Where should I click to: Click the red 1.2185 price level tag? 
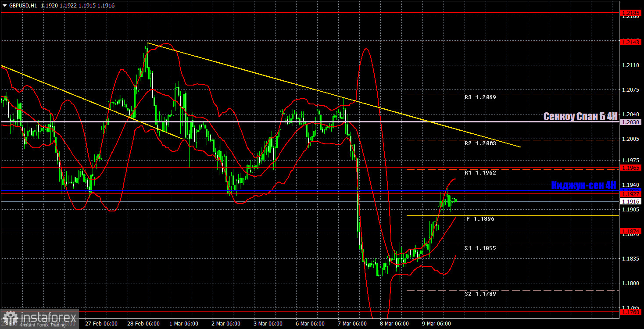click(631, 13)
